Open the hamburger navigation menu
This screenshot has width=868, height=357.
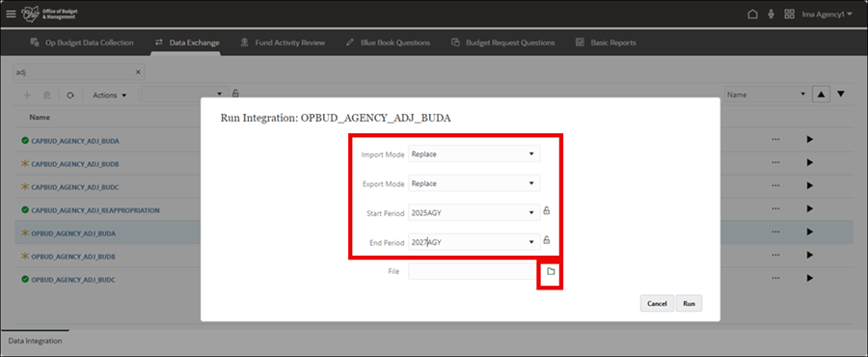(11, 14)
